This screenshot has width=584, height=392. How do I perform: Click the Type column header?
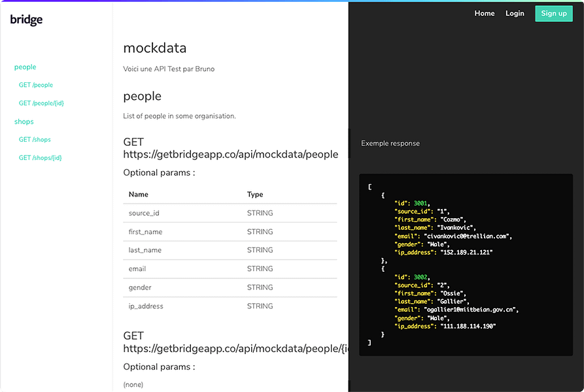point(255,195)
